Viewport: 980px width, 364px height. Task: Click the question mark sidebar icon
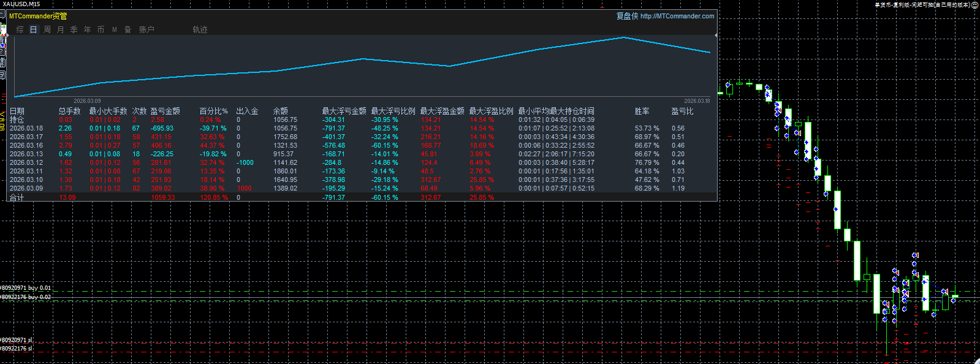click(2, 51)
